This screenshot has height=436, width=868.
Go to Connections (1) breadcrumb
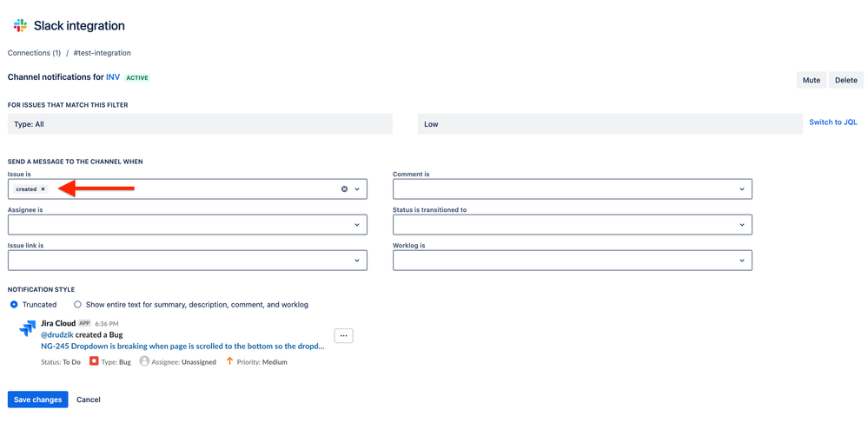[35, 53]
